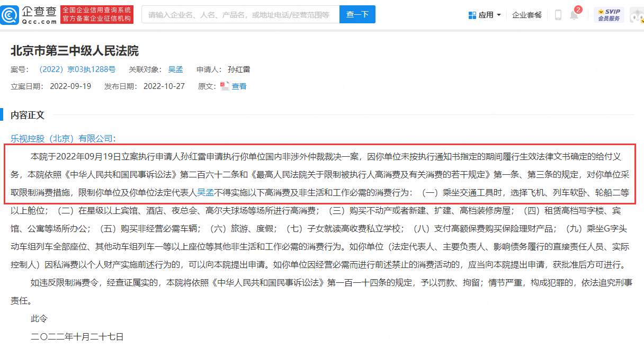Screen dimensions: 644x357
Task: Select the court title 北京市第三中级人民法院
Action: click(75, 51)
